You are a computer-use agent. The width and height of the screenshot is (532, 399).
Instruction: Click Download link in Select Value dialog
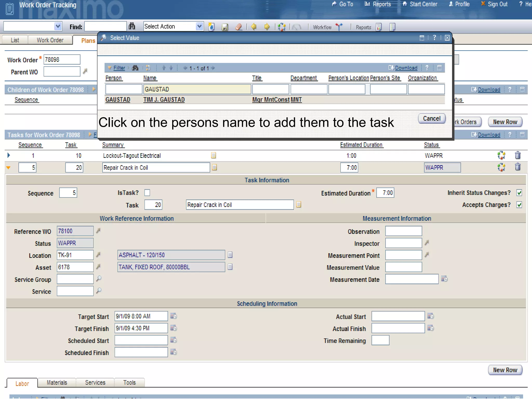coord(406,68)
